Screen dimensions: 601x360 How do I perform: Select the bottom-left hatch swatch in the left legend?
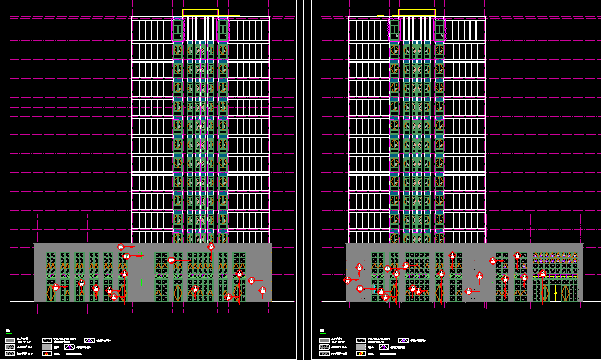(10, 353)
